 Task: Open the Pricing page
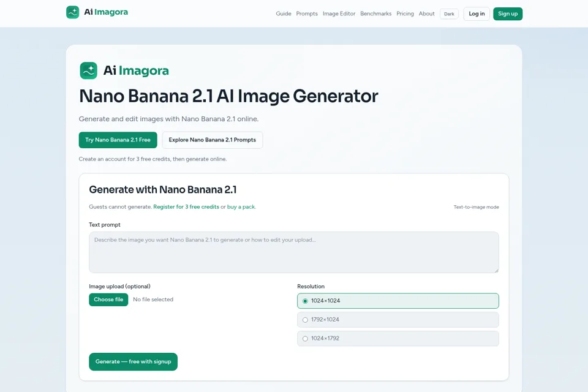(x=405, y=13)
